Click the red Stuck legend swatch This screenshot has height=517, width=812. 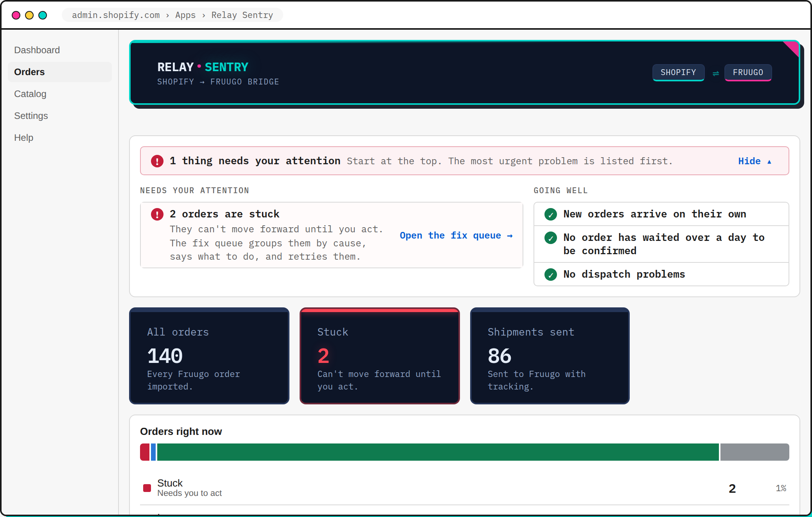(147, 488)
